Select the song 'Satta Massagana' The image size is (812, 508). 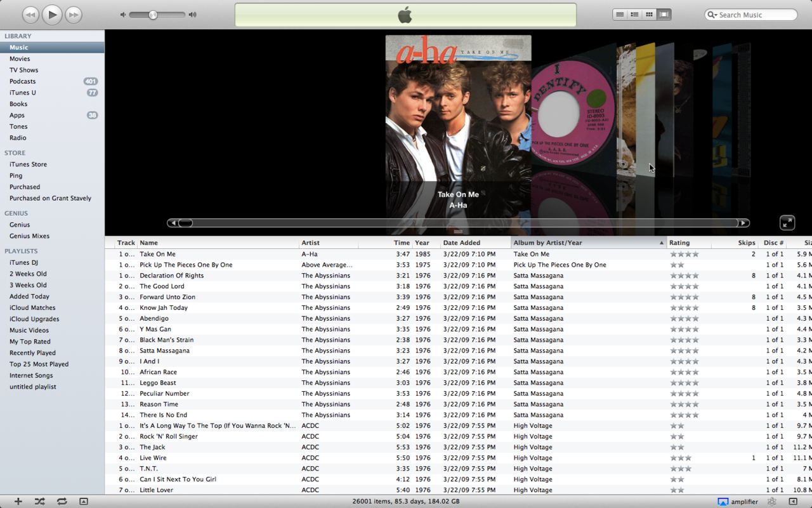point(164,351)
